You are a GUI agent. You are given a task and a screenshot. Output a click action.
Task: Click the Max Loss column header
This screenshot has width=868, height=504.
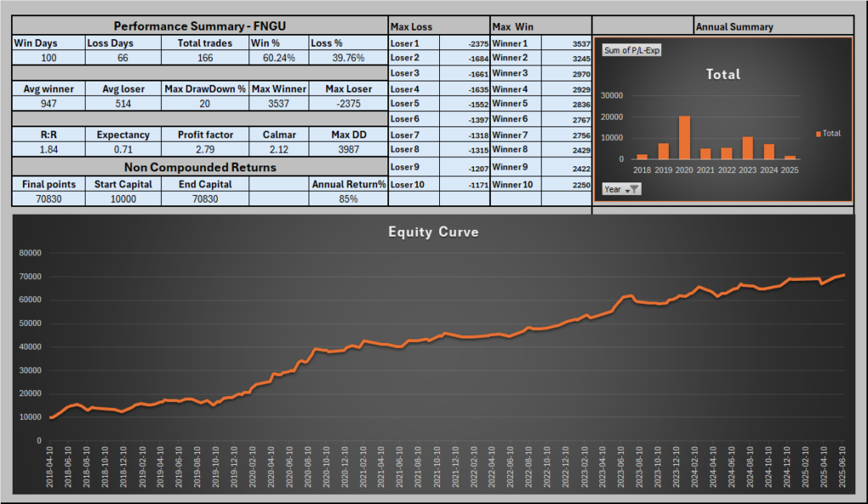pos(439,26)
